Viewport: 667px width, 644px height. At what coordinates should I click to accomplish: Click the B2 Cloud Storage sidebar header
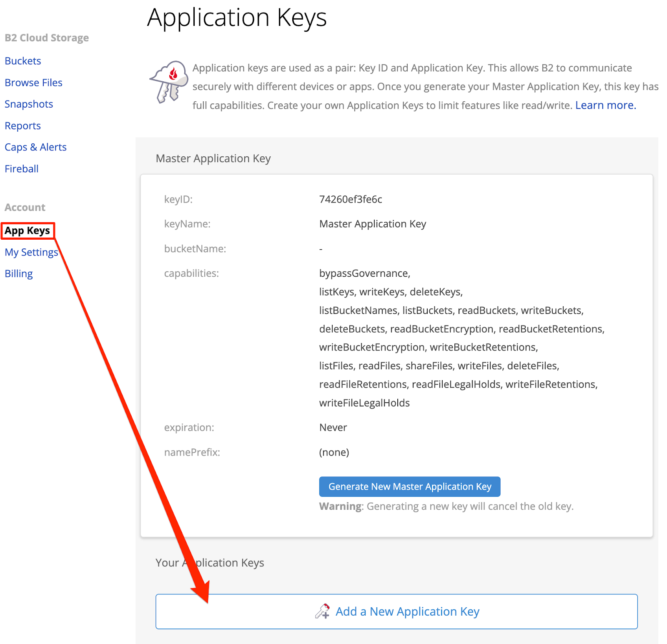[47, 38]
